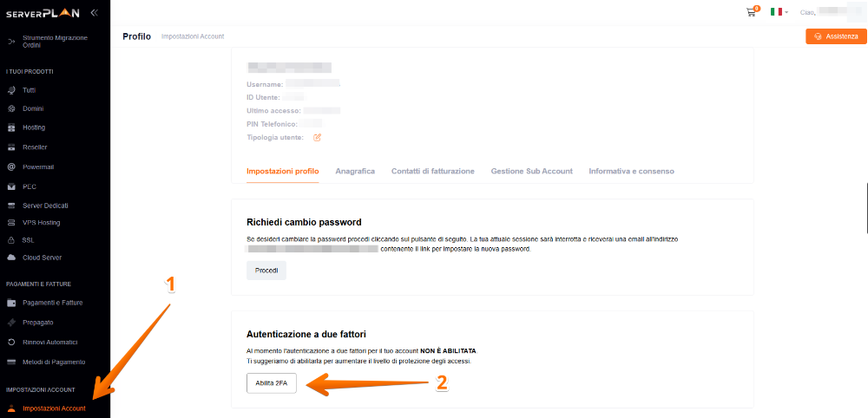Screen dimensions: 868x418
Task: Switch to the Anagrafica tab
Action: tap(355, 172)
